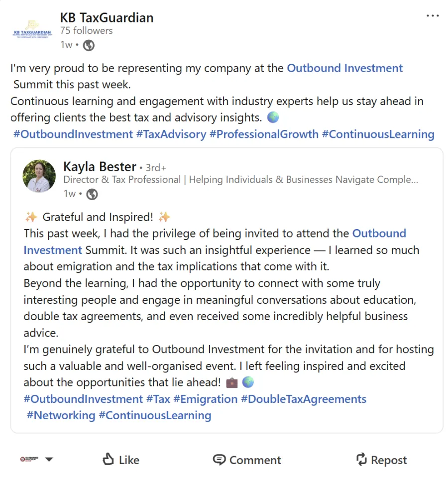Click the globe icon under Kayla Bester's name

92,194
